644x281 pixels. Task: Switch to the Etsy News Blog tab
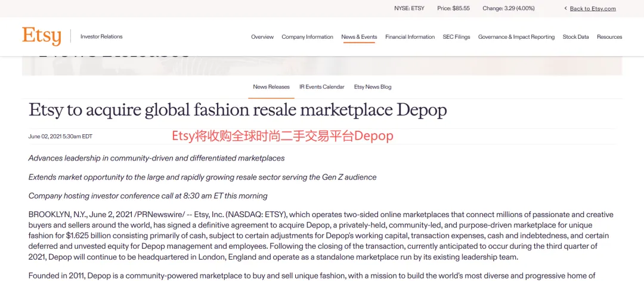[373, 87]
